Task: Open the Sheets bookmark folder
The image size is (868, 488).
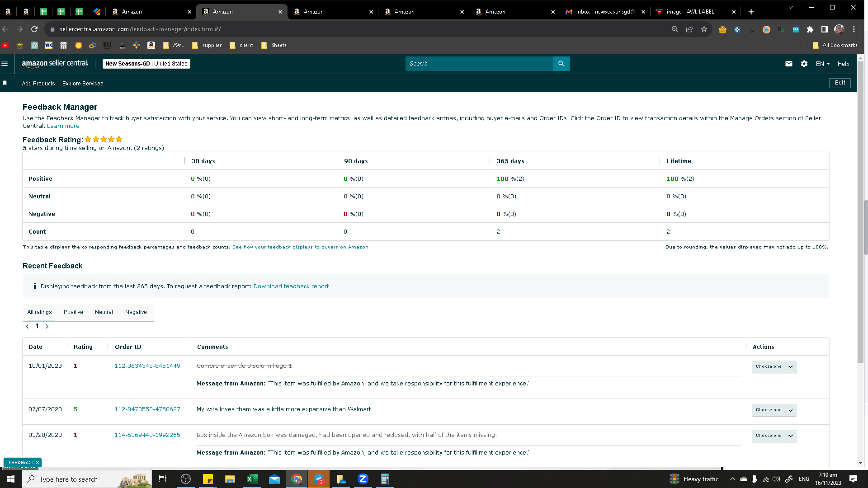Action: [x=274, y=45]
